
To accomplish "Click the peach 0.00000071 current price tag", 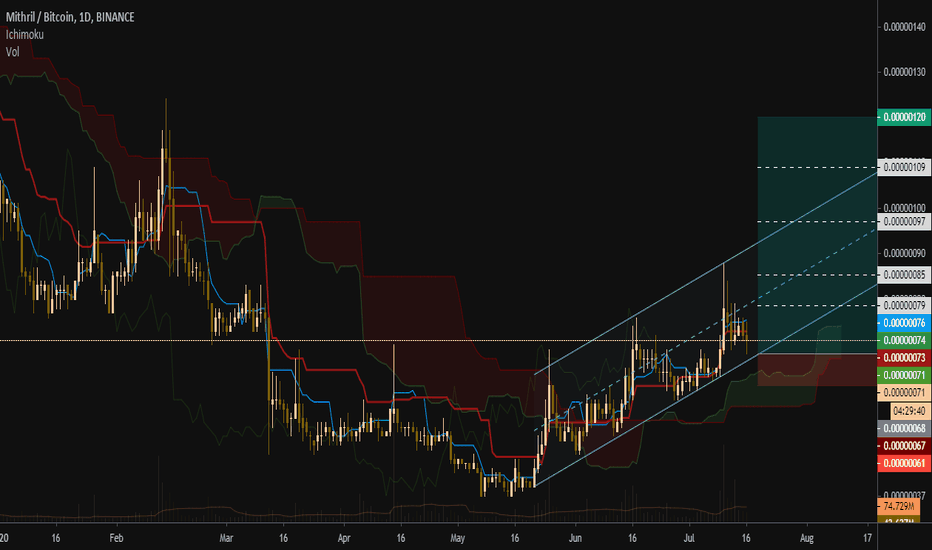I will click(x=904, y=392).
